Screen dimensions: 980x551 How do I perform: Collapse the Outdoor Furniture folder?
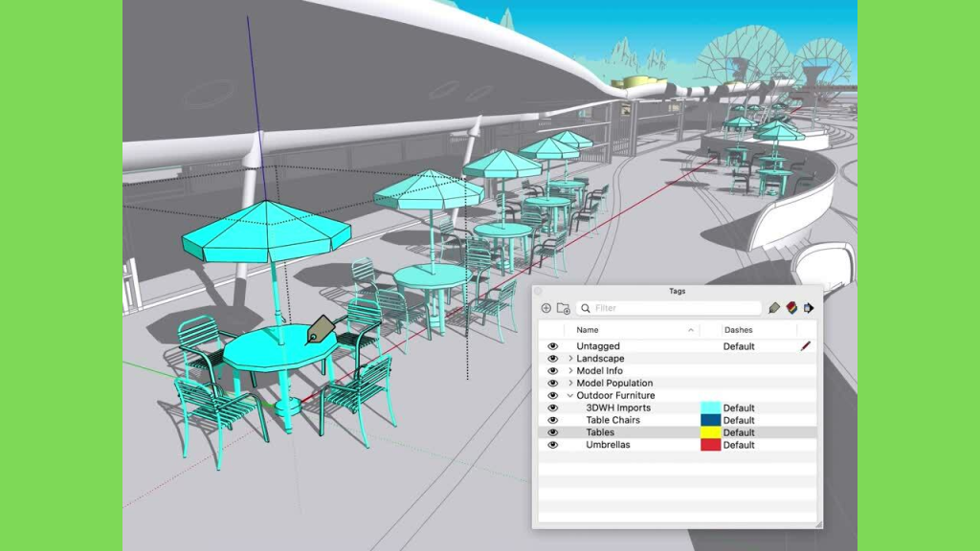[570, 395]
